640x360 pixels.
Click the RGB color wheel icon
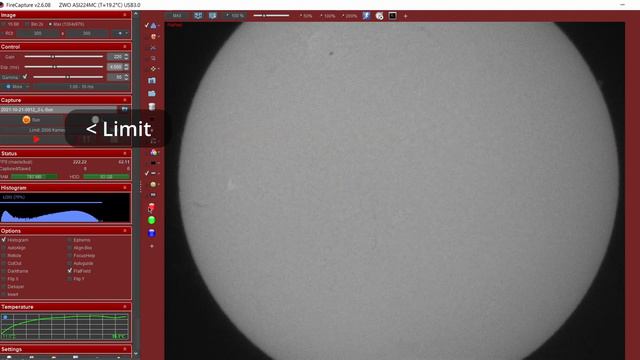153,152
